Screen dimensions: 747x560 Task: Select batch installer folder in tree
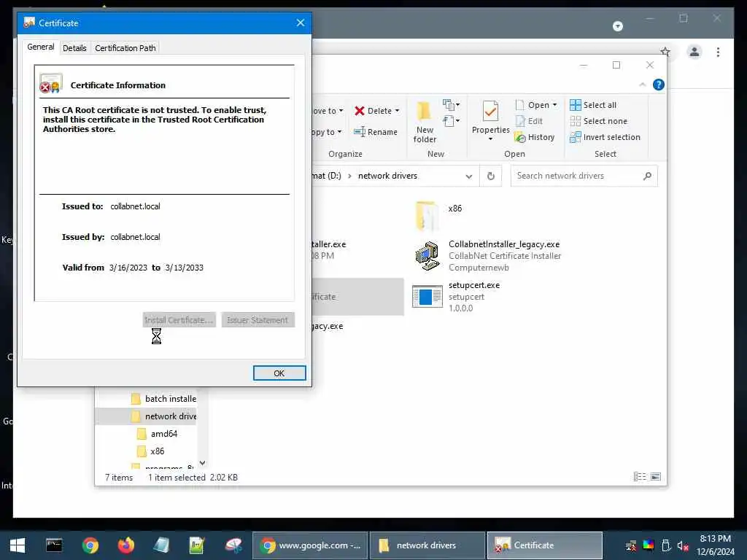[x=163, y=399]
